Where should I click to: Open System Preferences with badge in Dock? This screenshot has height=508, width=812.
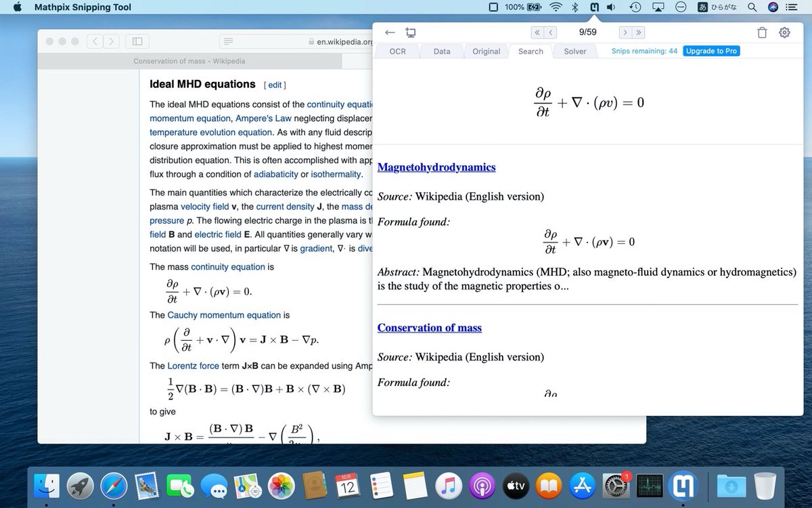(x=616, y=486)
